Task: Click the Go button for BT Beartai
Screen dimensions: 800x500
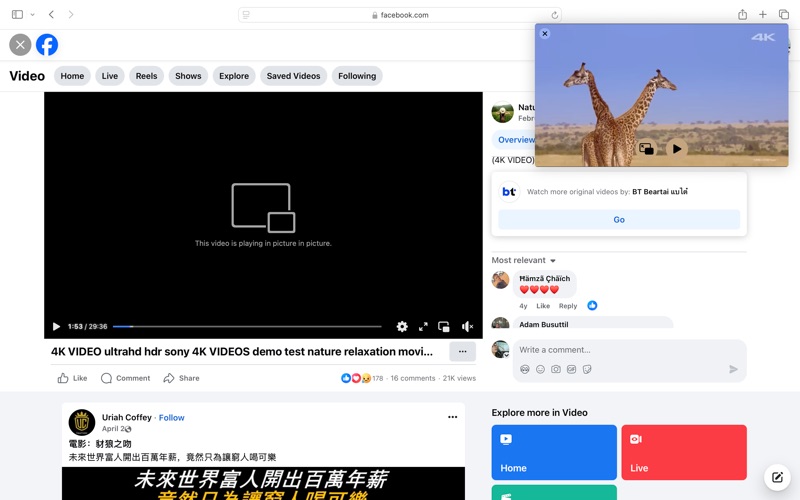Action: [x=619, y=220]
